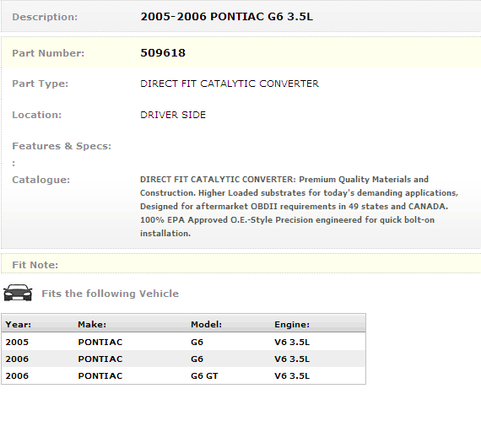Click the Fits the following Vehicle heading

pyautogui.click(x=111, y=294)
